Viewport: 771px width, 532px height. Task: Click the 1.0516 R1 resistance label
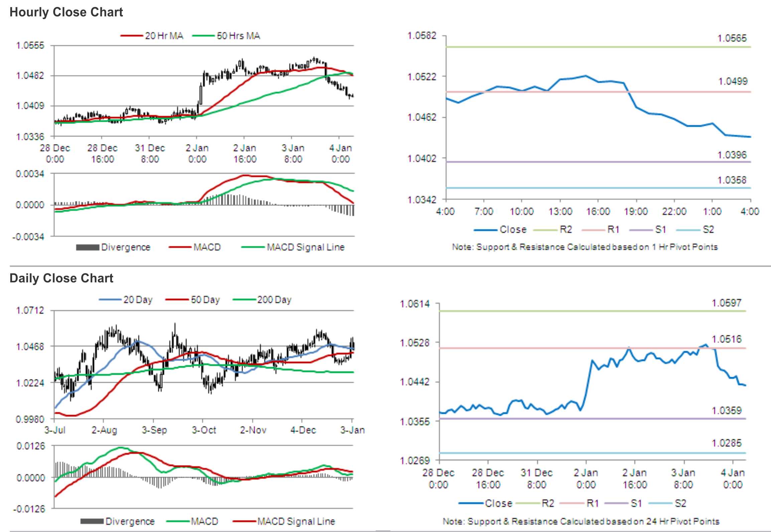727,340
